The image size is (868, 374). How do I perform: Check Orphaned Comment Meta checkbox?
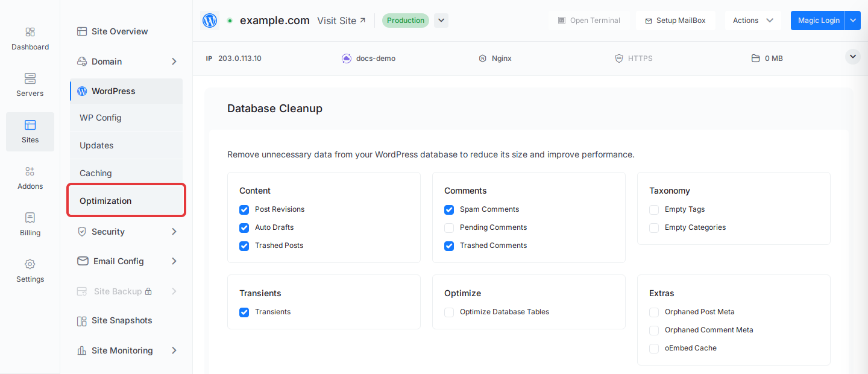click(654, 330)
